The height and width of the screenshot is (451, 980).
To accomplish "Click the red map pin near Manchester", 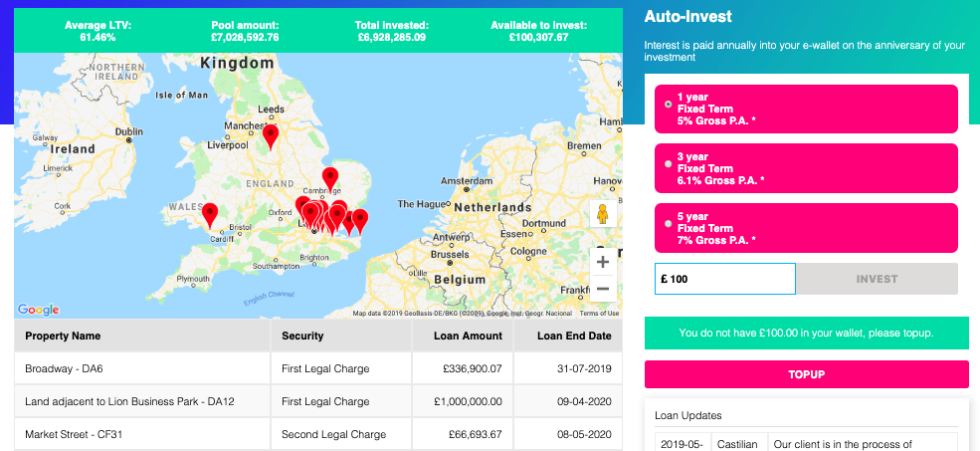I will tap(271, 135).
